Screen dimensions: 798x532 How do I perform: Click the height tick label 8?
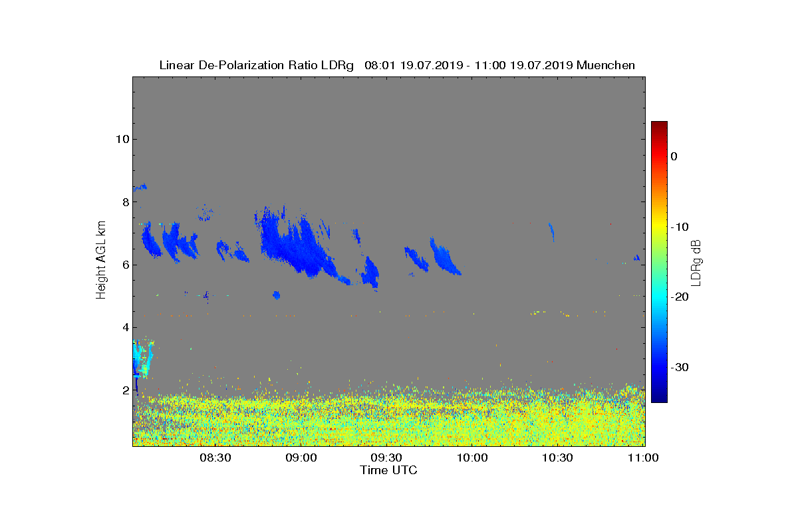[124, 202]
